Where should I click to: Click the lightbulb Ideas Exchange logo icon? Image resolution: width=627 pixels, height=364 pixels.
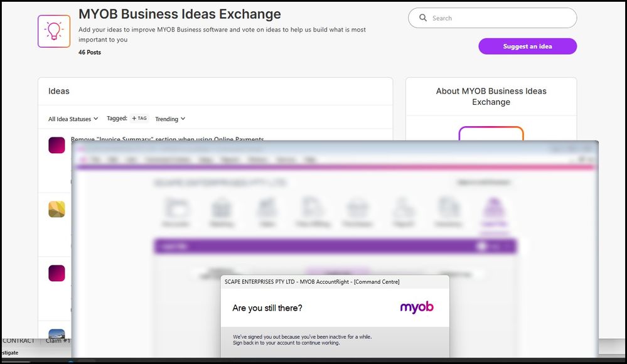(53, 31)
